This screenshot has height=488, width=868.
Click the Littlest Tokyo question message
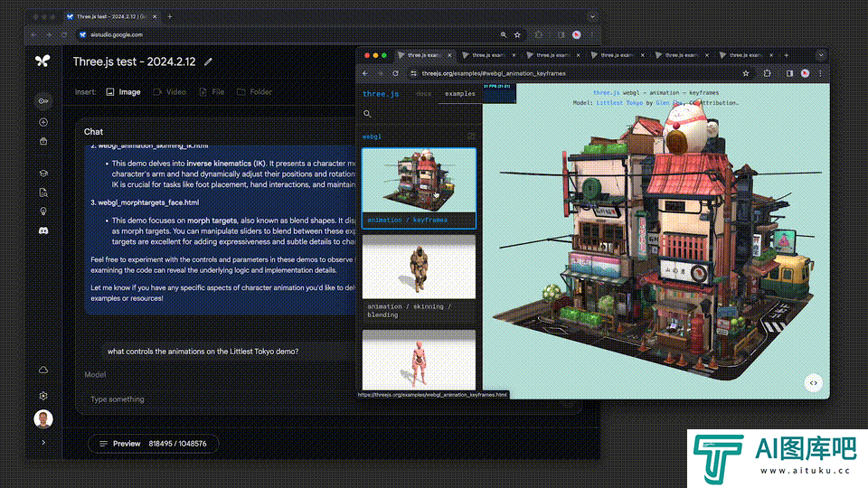pos(203,352)
